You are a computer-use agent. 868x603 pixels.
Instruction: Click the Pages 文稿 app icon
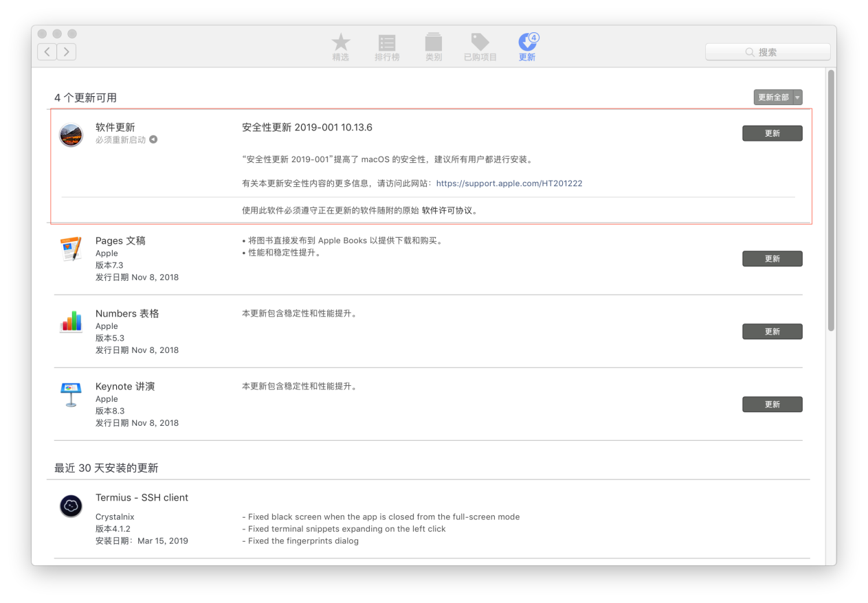tap(71, 249)
